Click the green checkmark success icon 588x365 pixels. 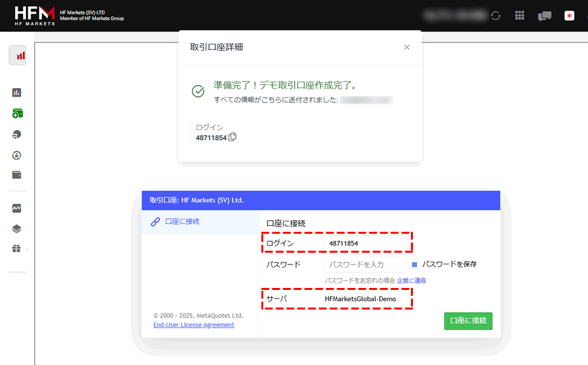[198, 91]
